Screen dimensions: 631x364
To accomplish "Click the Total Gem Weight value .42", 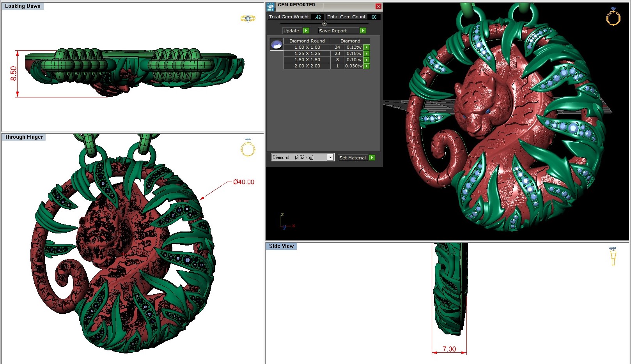I will 318,17.
